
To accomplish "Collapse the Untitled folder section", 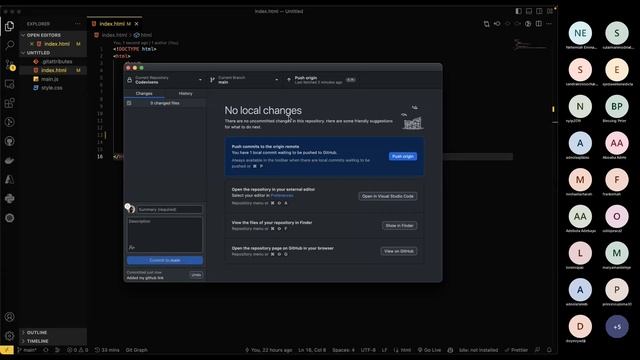I will pyautogui.click(x=53, y=53).
